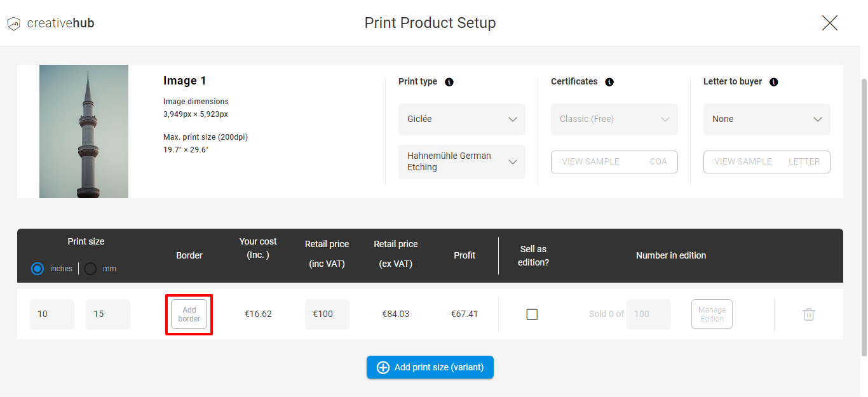Open the Giclée print type dropdown
868x397 pixels.
(461, 119)
